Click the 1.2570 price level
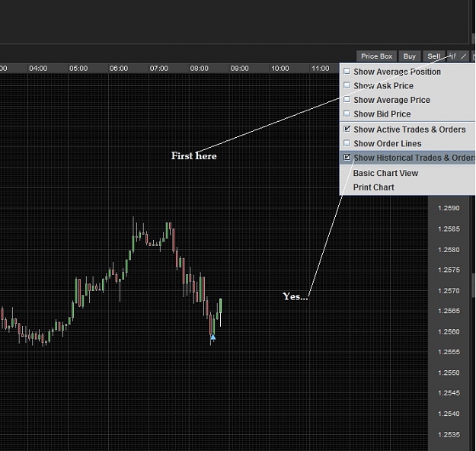Viewport: 476px width, 451px height. point(449,291)
